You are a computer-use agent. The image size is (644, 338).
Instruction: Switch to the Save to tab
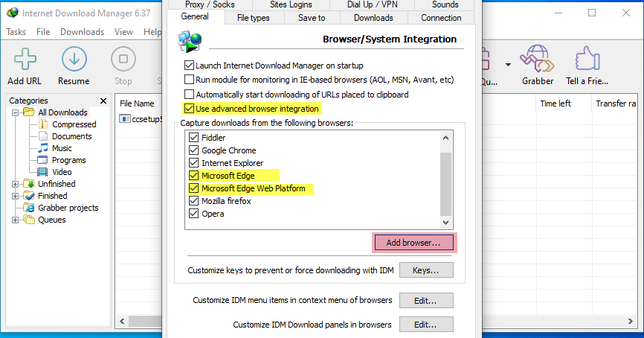coord(312,18)
